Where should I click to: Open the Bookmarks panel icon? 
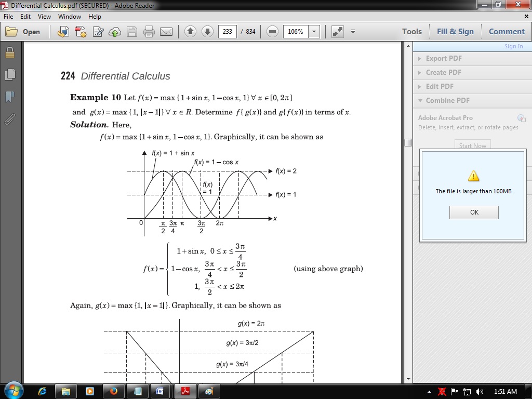point(9,97)
